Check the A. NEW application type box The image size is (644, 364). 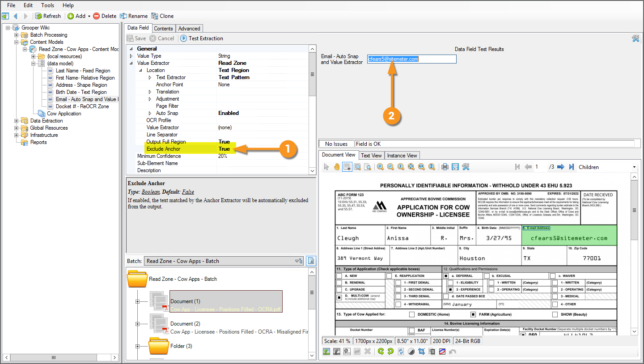[x=339, y=276]
